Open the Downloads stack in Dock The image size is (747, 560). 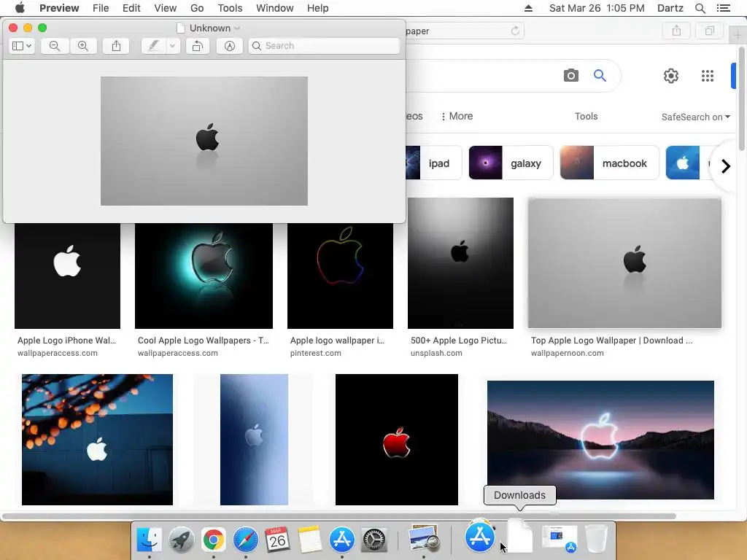(519, 537)
